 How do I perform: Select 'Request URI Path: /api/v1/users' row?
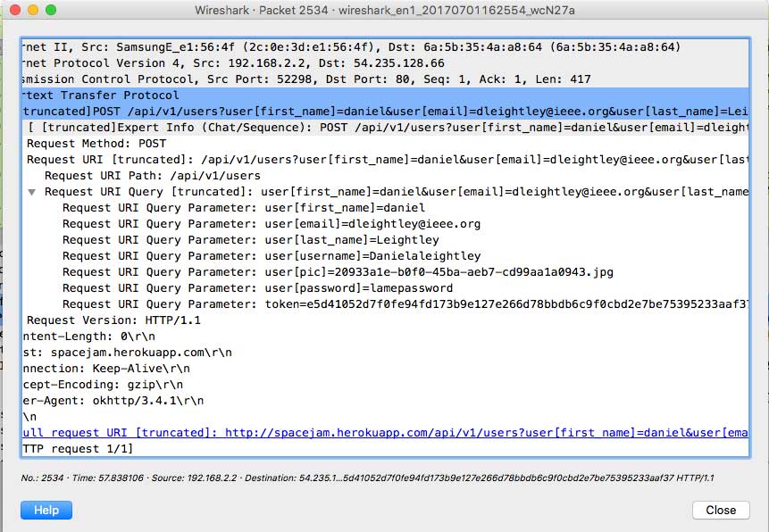386,176
